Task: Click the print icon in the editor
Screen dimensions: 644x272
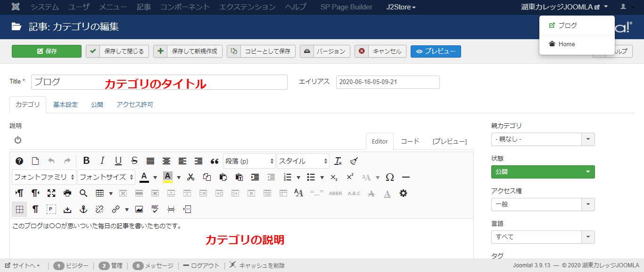Action: point(67,193)
